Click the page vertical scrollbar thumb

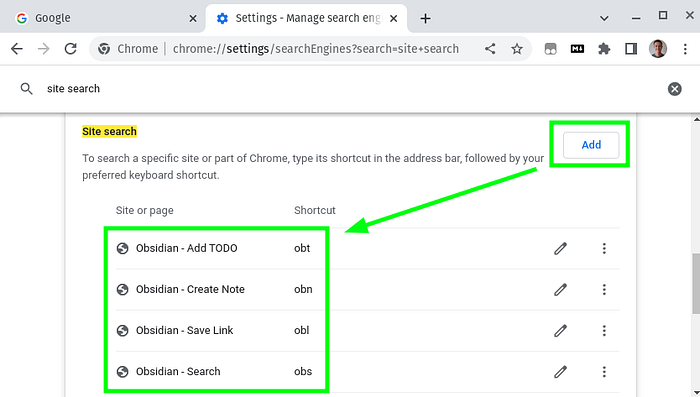pos(696,284)
